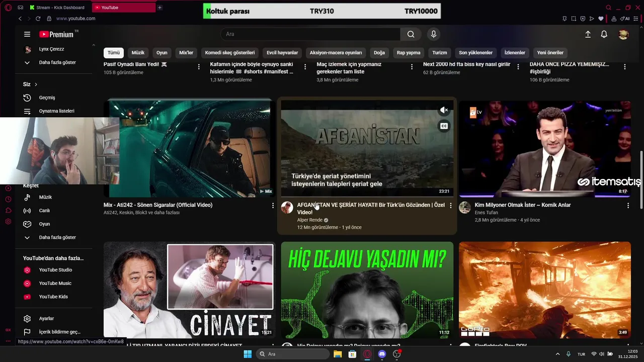Screen dimensions: 644x362
Task: Open a new tab with the plus button
Action: pyautogui.click(x=159, y=8)
